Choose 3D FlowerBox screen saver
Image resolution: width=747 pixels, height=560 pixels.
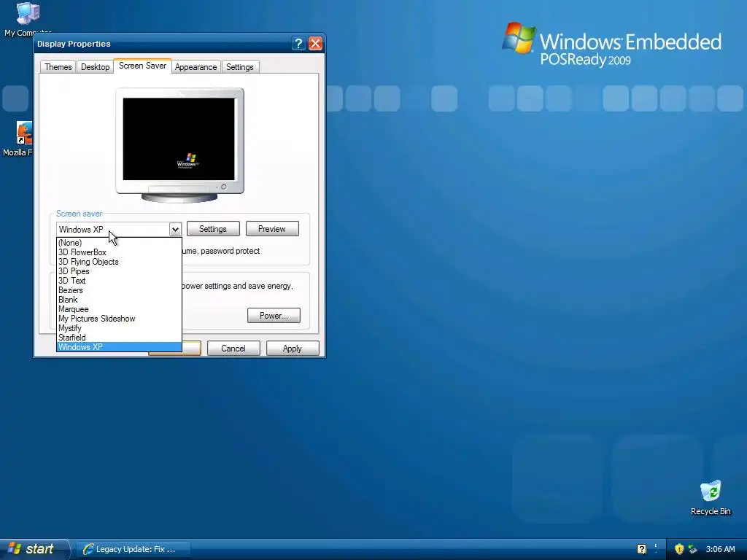(x=119, y=252)
